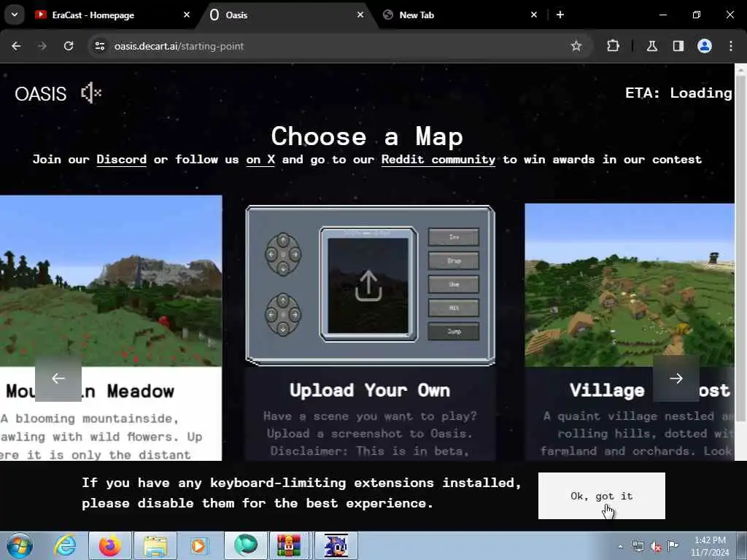Click the lower D-pad control on console graphic
747x560 pixels.
[283, 315]
